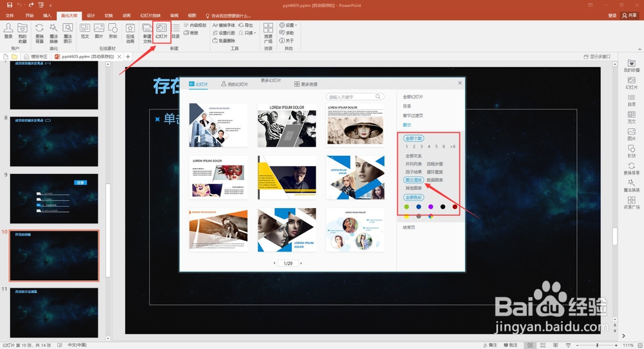Select 结束页 category in dialog

[x=409, y=227]
